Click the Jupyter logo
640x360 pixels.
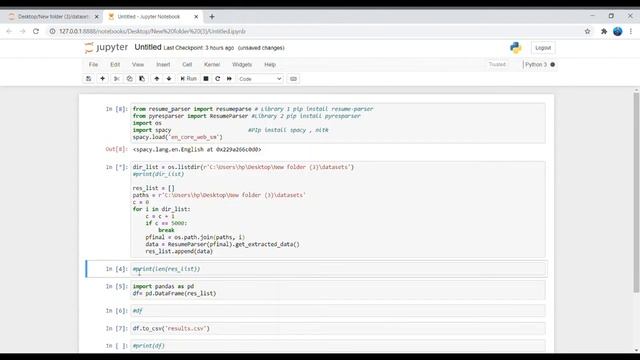point(106,47)
